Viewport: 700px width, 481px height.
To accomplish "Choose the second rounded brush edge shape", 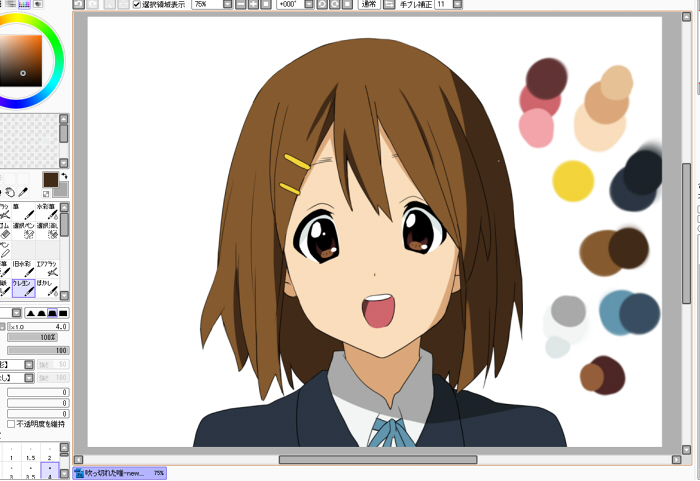I will tap(42, 313).
